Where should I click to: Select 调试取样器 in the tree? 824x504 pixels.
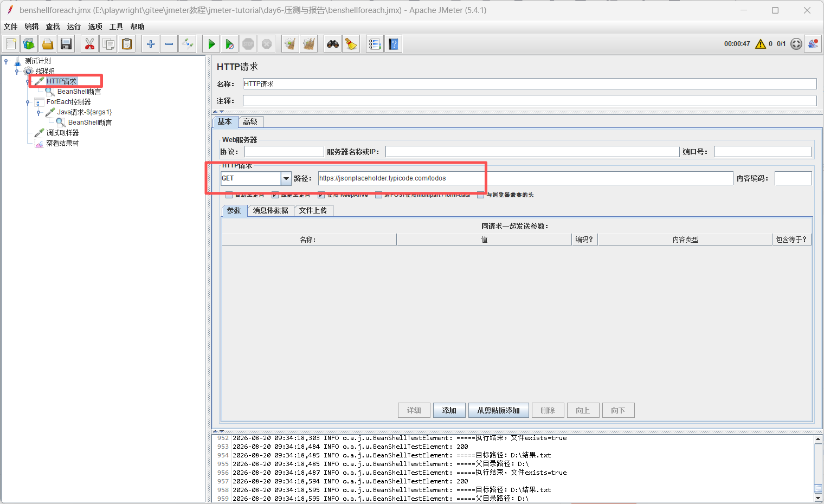click(62, 133)
